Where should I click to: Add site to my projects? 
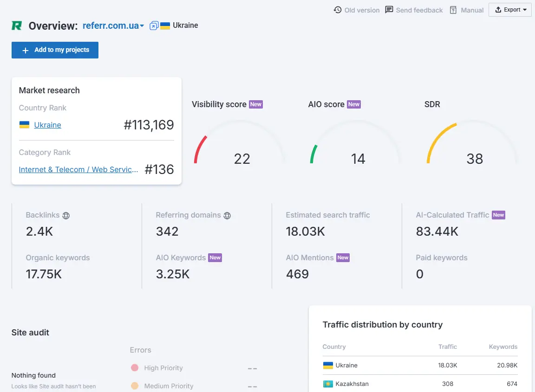coord(55,50)
